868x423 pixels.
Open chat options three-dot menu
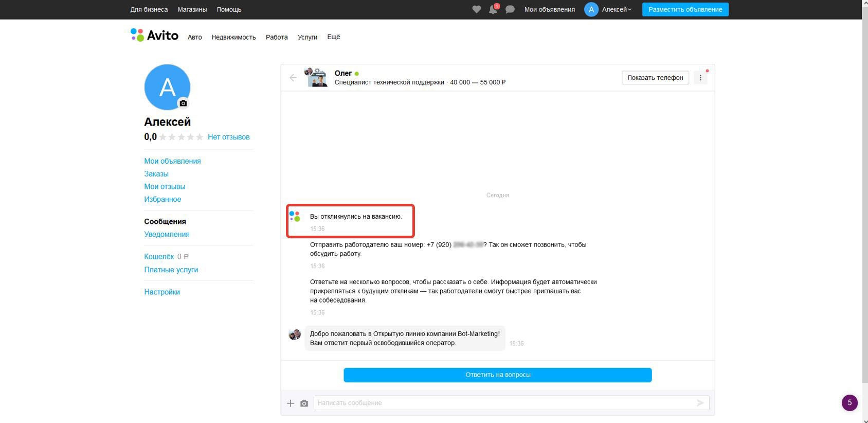point(700,78)
